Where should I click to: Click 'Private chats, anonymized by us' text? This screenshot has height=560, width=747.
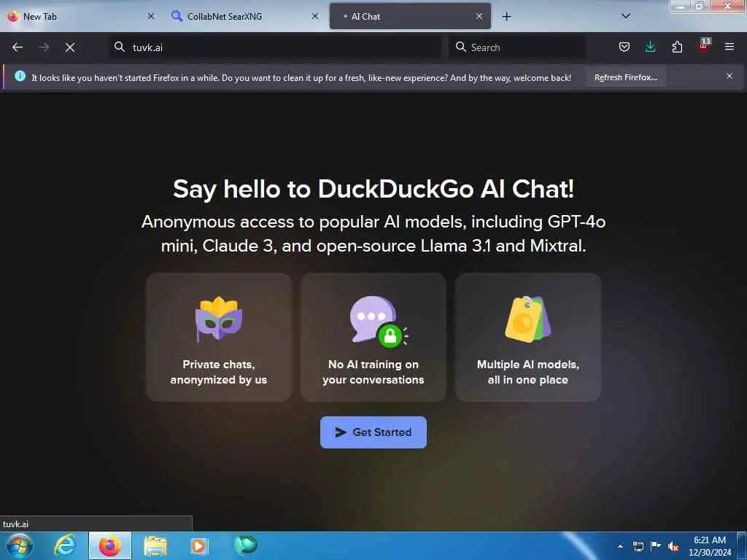[219, 372]
